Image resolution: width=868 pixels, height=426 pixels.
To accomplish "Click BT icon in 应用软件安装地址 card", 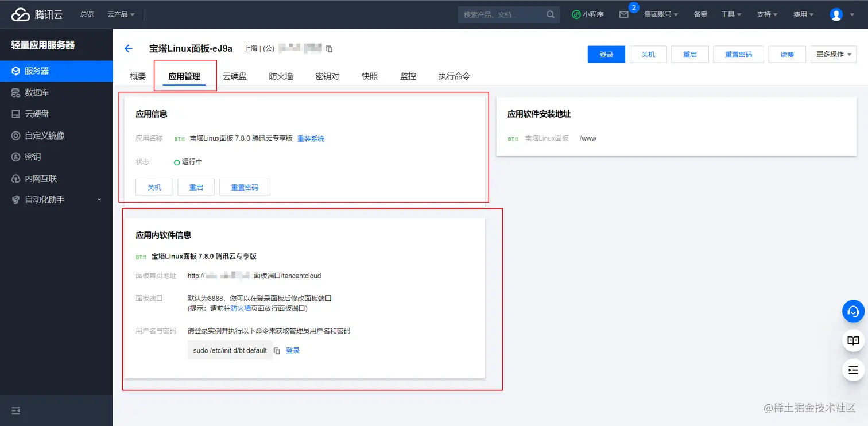I will point(513,139).
